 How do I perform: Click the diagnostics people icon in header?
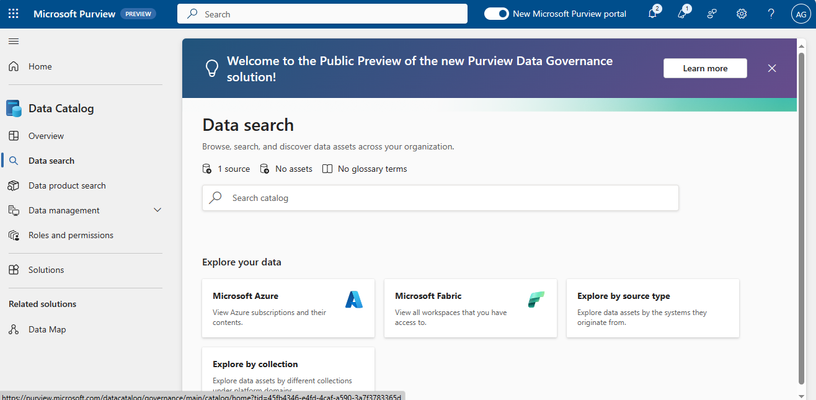[x=712, y=14]
